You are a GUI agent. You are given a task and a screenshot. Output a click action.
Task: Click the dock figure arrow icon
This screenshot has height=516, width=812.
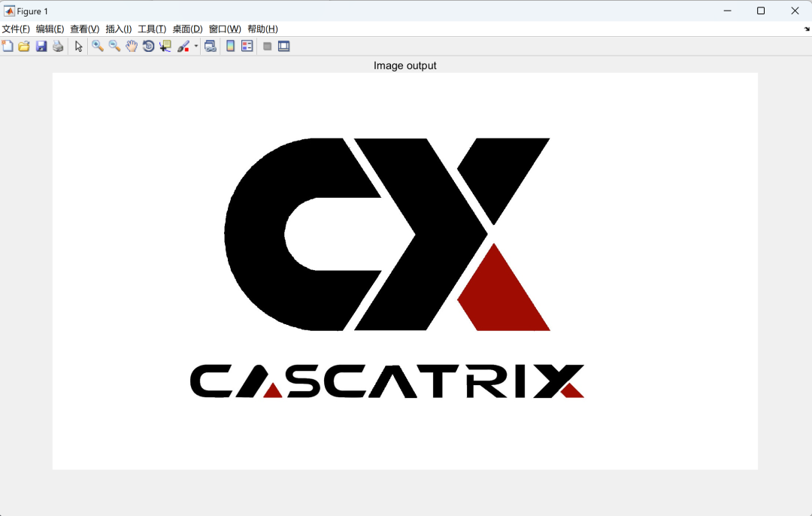coord(807,29)
